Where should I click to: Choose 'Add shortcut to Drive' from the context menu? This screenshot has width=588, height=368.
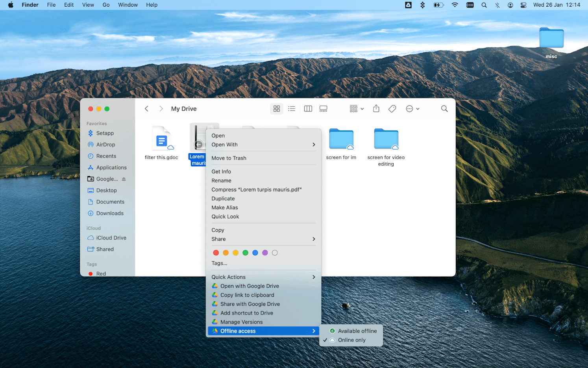click(246, 312)
